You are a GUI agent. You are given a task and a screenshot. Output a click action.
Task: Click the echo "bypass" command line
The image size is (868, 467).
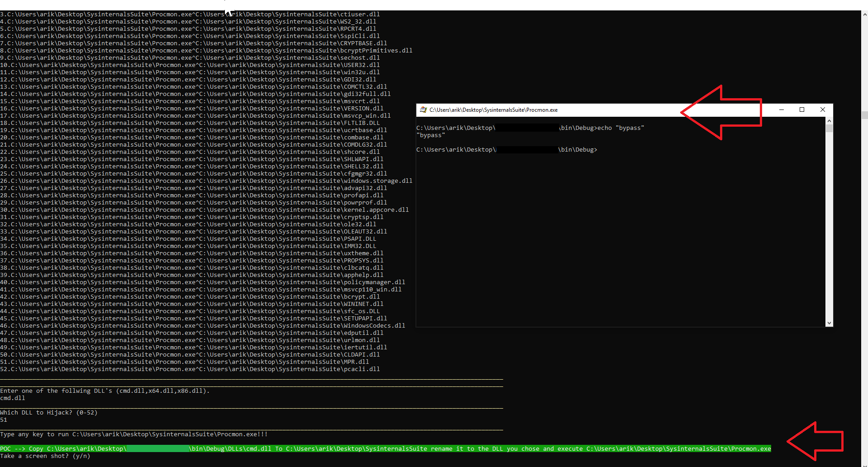tap(530, 128)
